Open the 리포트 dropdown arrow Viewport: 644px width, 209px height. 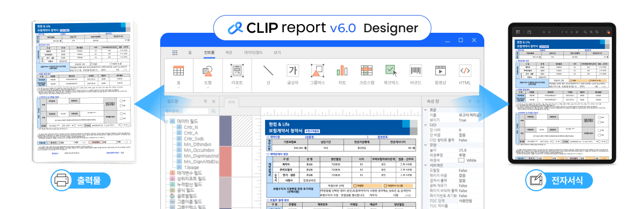tap(237, 87)
